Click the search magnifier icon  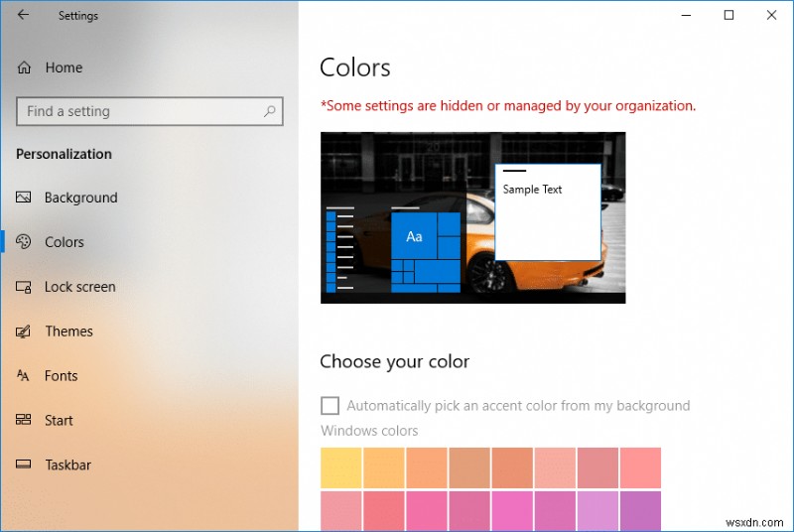268,111
